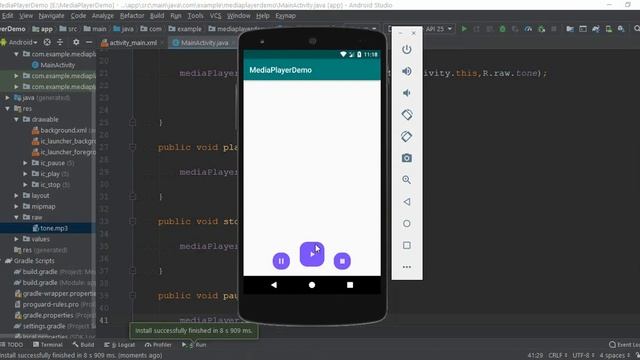640x360 pixels.
Task: Click emulator sidebar Home circle
Action: (x=407, y=223)
